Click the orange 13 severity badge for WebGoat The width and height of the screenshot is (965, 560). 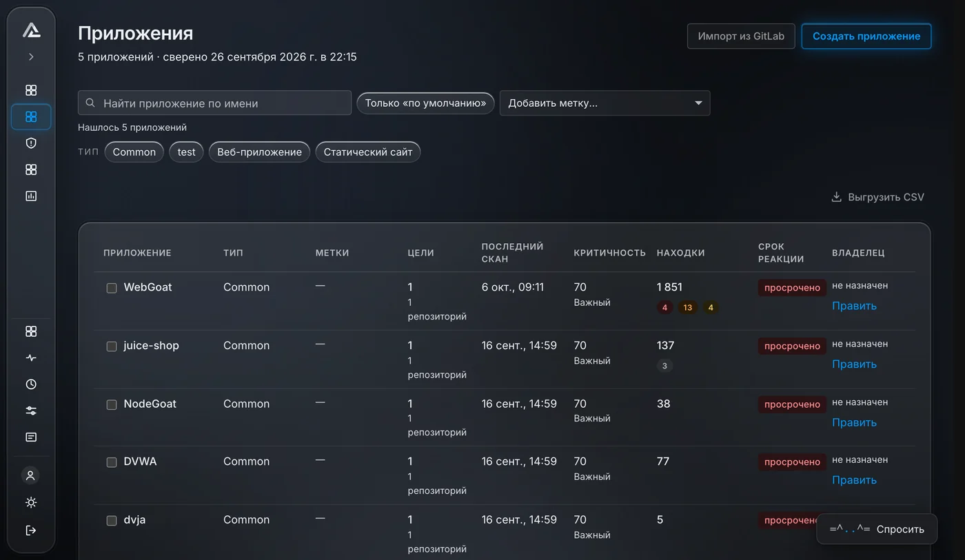pos(687,308)
